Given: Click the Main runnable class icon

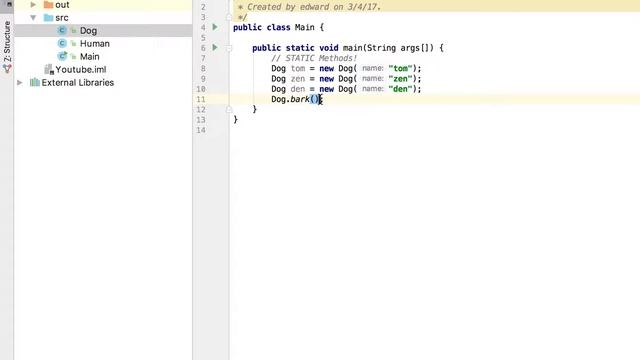Looking at the screenshot, I should point(62,56).
